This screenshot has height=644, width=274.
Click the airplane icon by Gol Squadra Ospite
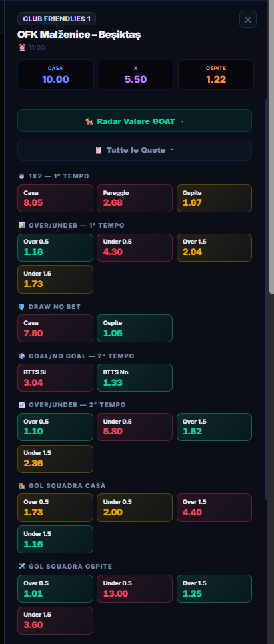[x=22, y=566]
